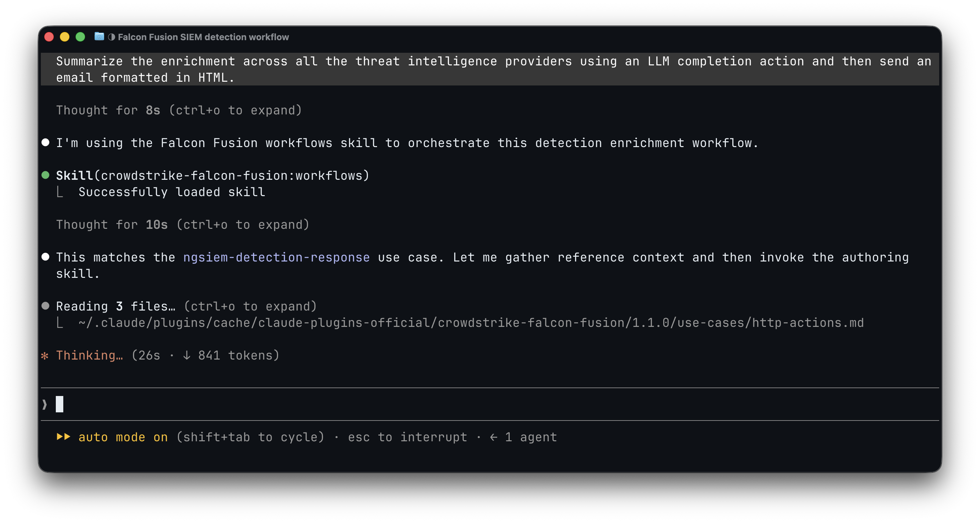980x523 pixels.
Task: Click the left arrow before "1 agent"
Action: pos(493,437)
